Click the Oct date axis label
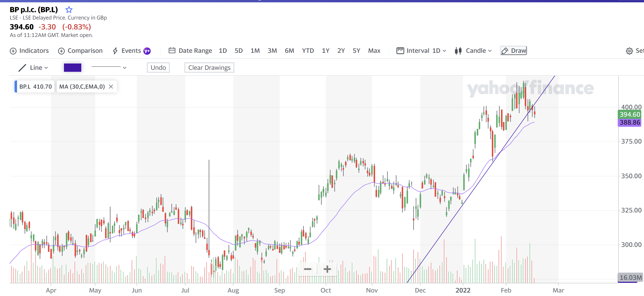Image resolution: width=644 pixels, height=296 pixels. pos(326,290)
